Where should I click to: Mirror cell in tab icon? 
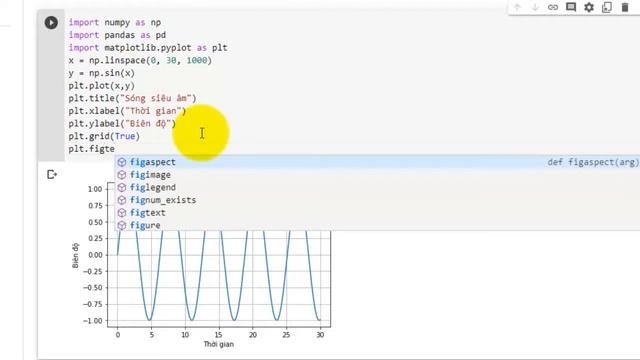click(607, 7)
